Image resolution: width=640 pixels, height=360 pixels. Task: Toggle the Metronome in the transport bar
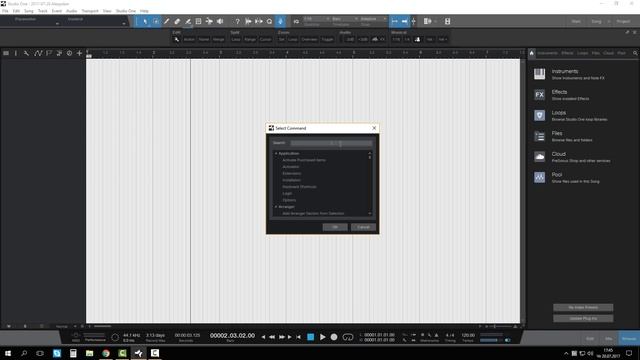436,335
